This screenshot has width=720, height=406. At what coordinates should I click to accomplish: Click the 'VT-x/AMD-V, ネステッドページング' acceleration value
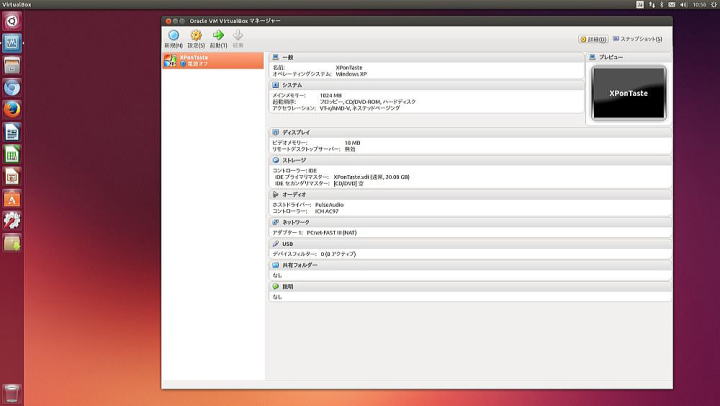(x=360, y=108)
